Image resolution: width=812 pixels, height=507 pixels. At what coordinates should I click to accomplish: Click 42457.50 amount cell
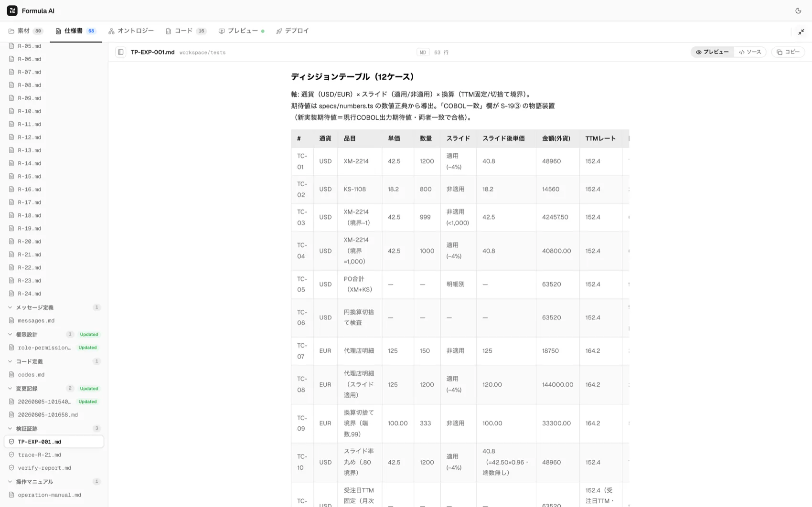(555, 217)
